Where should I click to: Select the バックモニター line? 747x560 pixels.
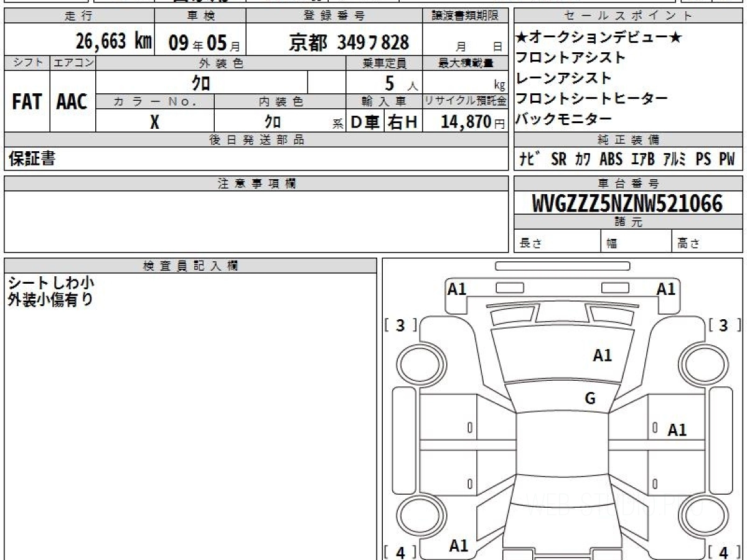564,118
